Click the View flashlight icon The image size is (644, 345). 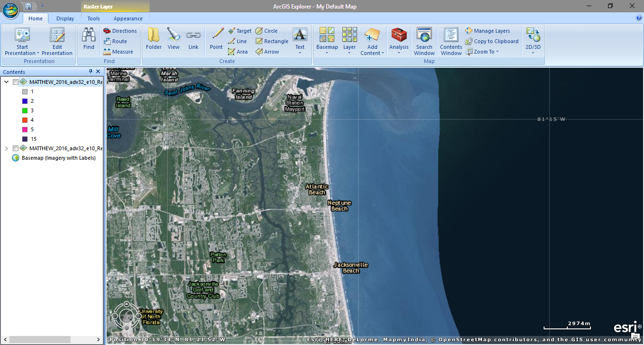tap(174, 35)
